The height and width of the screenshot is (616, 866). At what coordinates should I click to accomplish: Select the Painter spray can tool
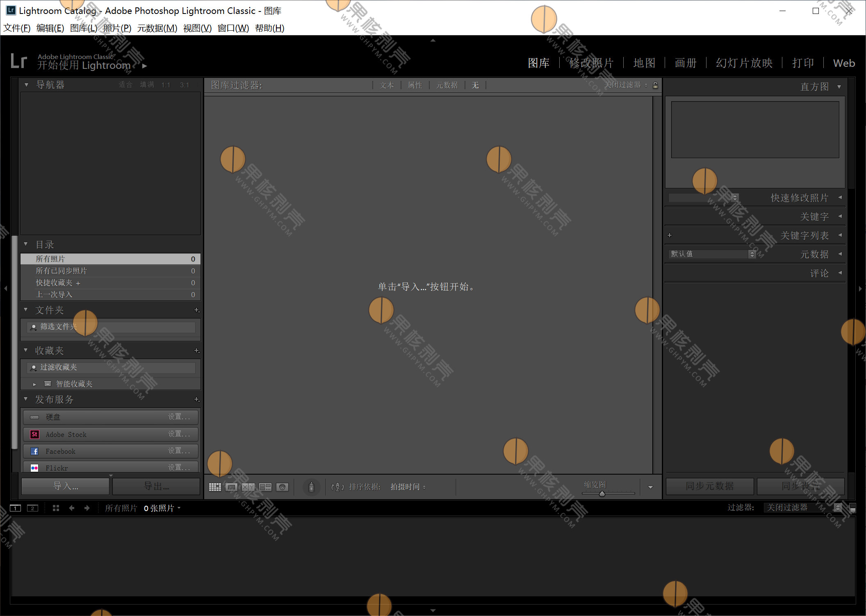click(x=311, y=487)
